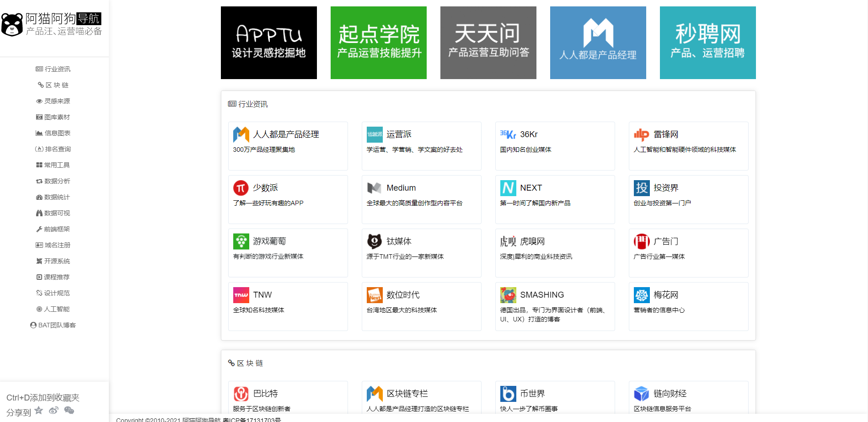The height and width of the screenshot is (422, 868).
Task: Visit the 36Kr startup media link
Action: point(555,145)
